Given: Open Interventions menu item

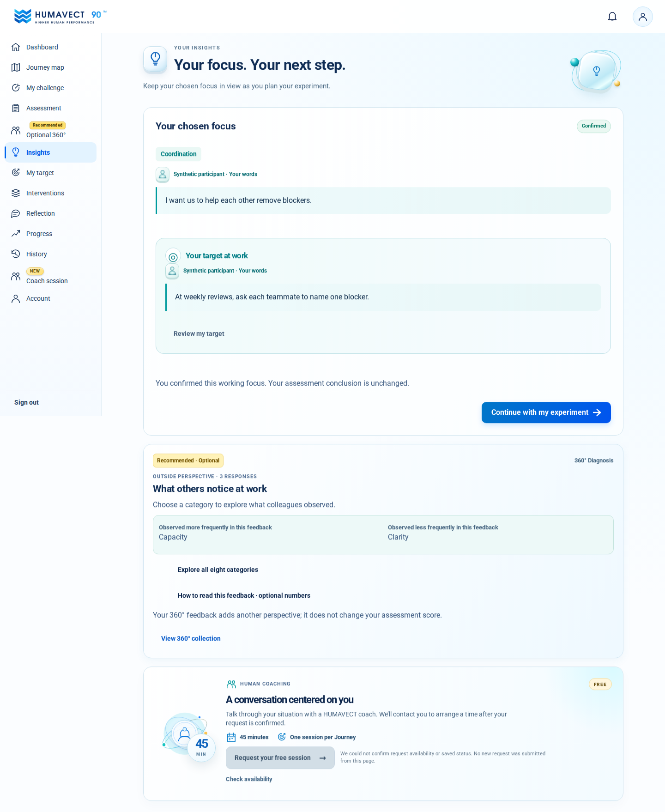Looking at the screenshot, I should pyautogui.click(x=51, y=193).
